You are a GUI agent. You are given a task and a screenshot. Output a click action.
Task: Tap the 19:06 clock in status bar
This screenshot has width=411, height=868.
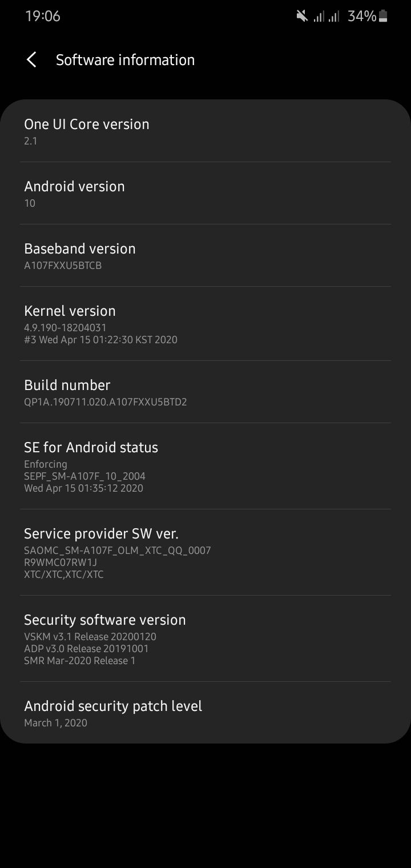click(x=43, y=16)
